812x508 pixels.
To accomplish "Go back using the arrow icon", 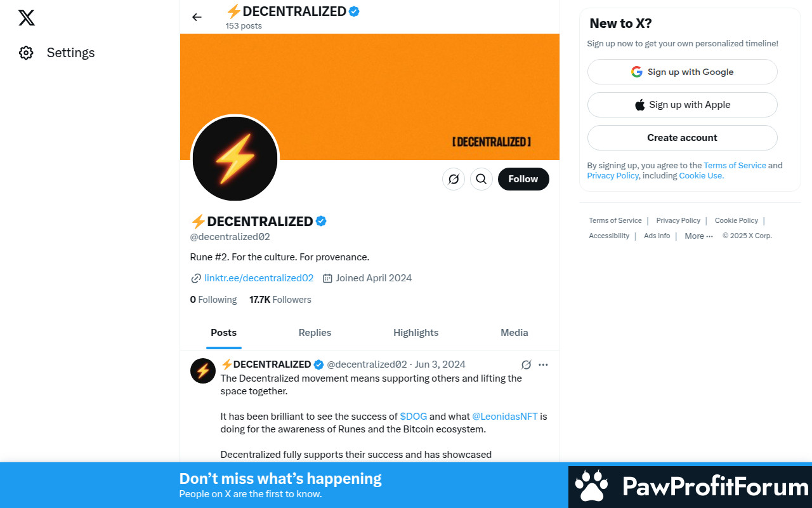I will pyautogui.click(x=197, y=17).
